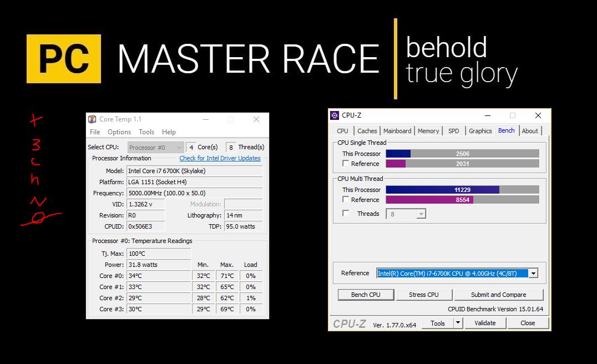597x364 pixels.
Task: Expand the Select CPU Processor #0 dropdown
Action: pyautogui.click(x=156, y=148)
